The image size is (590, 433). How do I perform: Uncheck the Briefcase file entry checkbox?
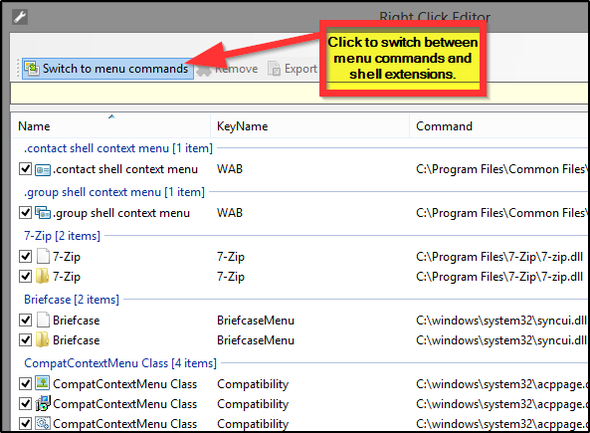click(x=25, y=320)
